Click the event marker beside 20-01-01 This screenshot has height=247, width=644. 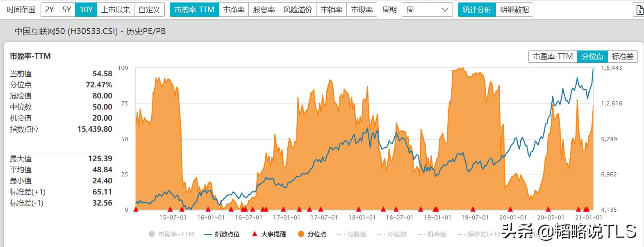pyautogui.click(x=510, y=209)
